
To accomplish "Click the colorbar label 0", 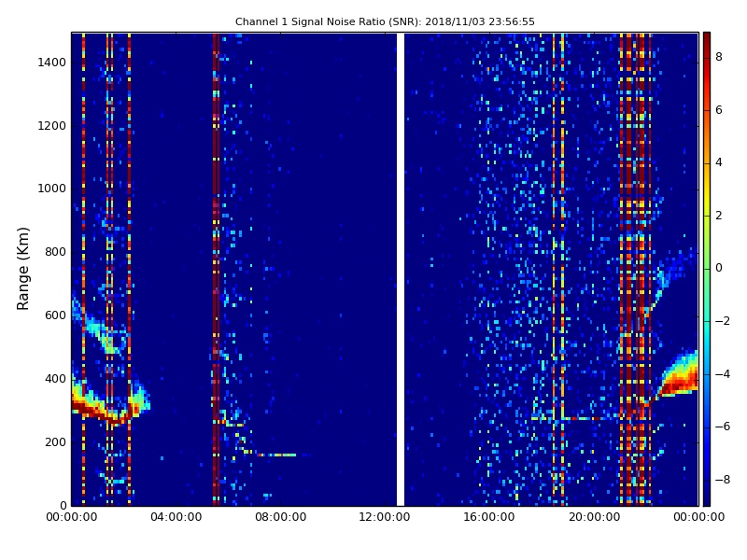I will (719, 268).
